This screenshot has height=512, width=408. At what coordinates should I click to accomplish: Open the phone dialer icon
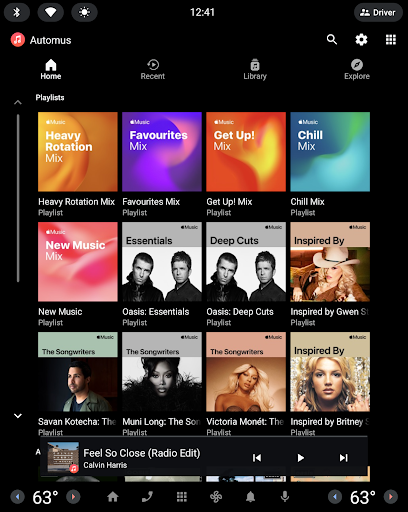[147, 497]
